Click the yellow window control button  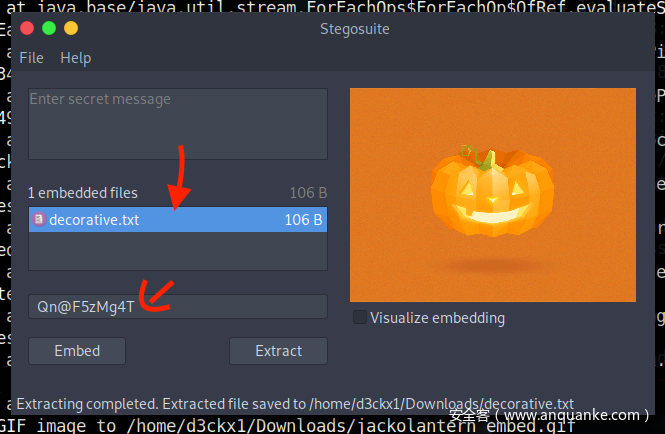(x=71, y=28)
